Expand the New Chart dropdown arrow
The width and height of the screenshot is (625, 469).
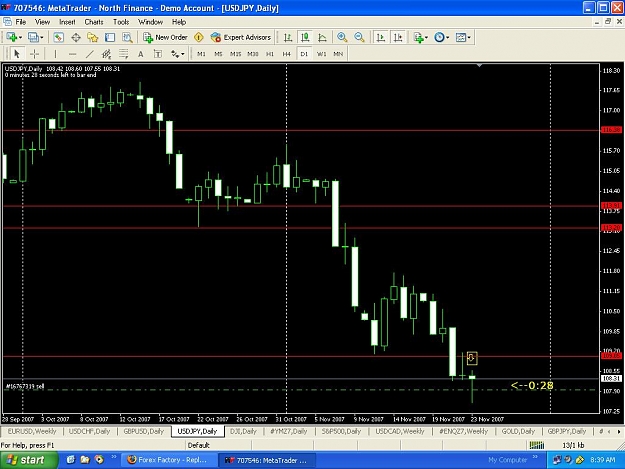20,37
